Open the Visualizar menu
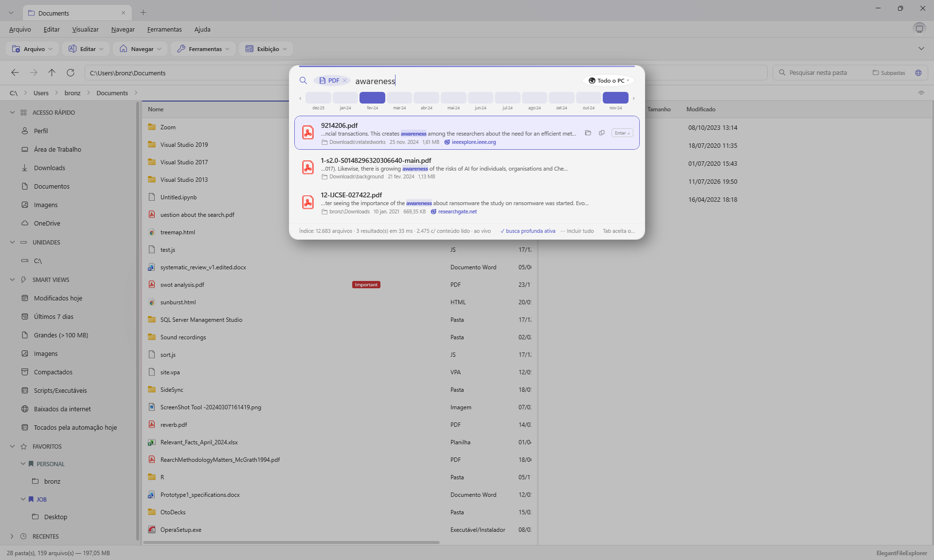The height and width of the screenshot is (560, 934). 85,29
